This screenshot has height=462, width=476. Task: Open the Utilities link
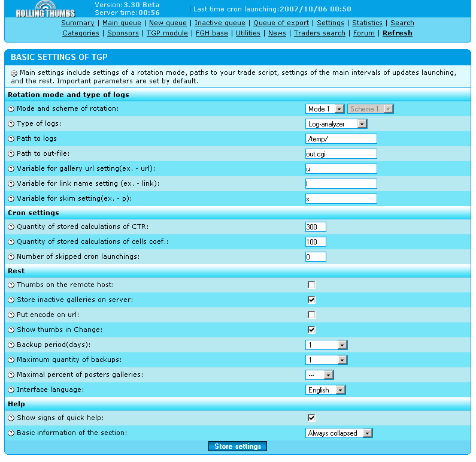(248, 33)
